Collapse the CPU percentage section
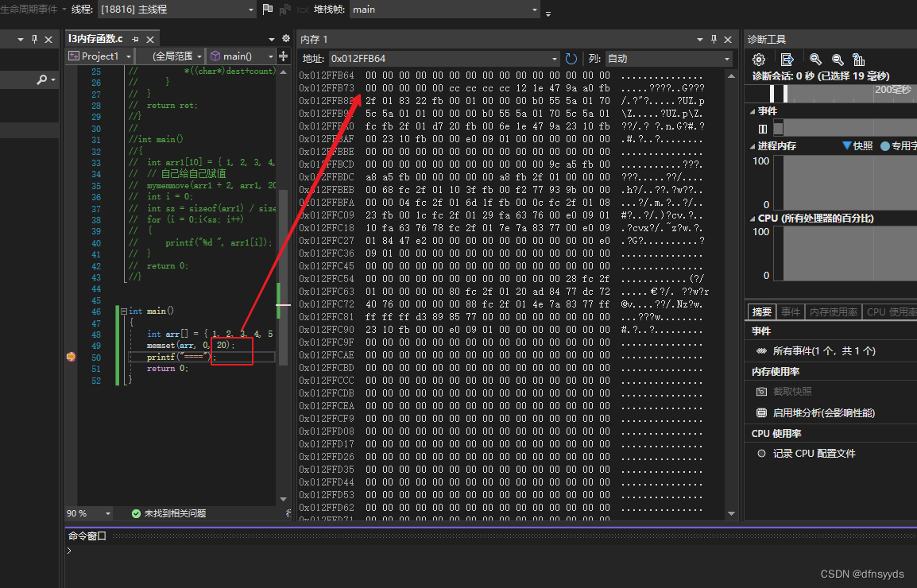 click(x=752, y=219)
